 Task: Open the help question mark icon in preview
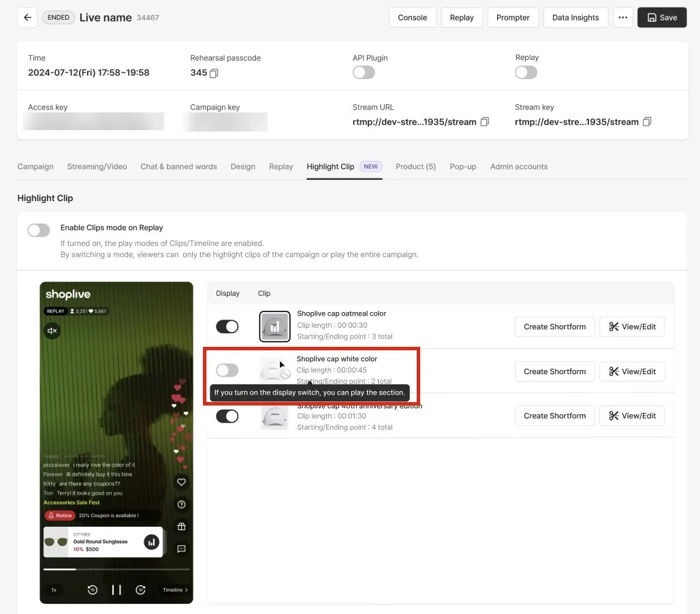click(181, 504)
